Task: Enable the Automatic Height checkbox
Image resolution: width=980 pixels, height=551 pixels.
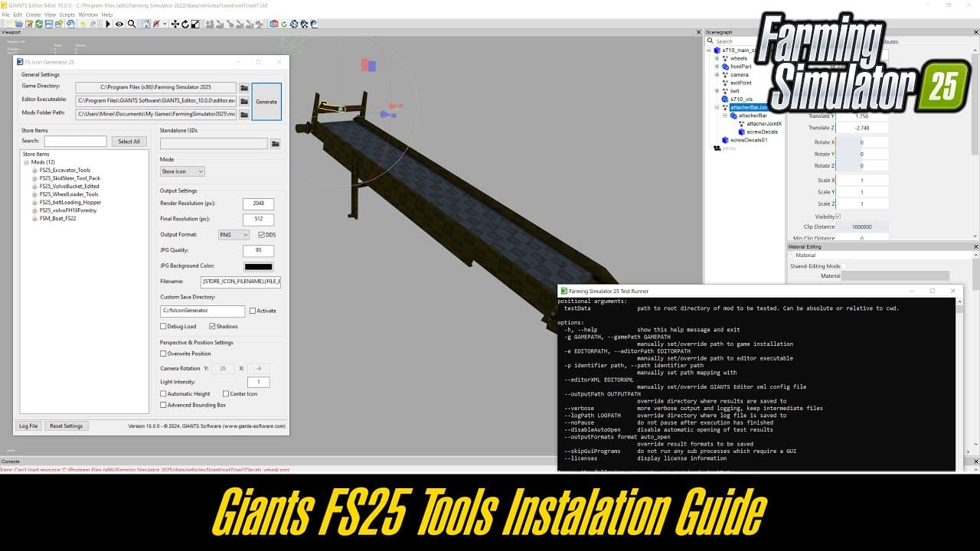Action: 163,393
